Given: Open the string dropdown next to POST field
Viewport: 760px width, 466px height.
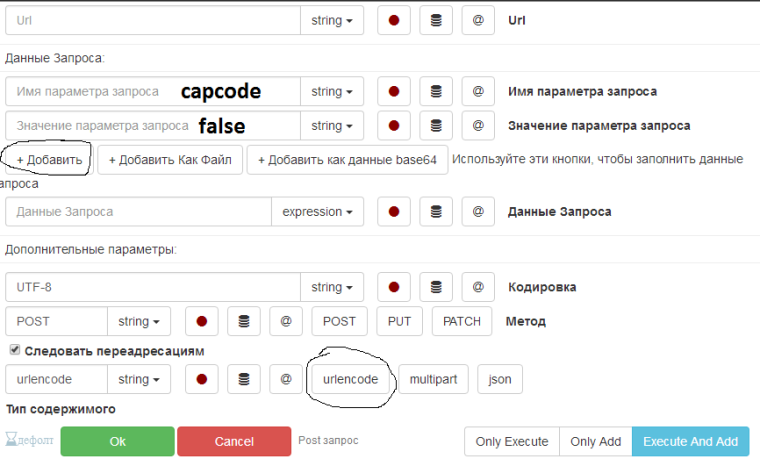Looking at the screenshot, I should tap(140, 322).
